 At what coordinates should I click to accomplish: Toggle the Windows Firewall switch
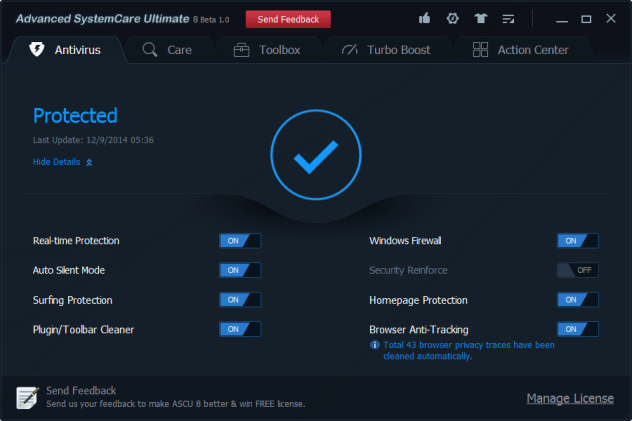tap(578, 241)
